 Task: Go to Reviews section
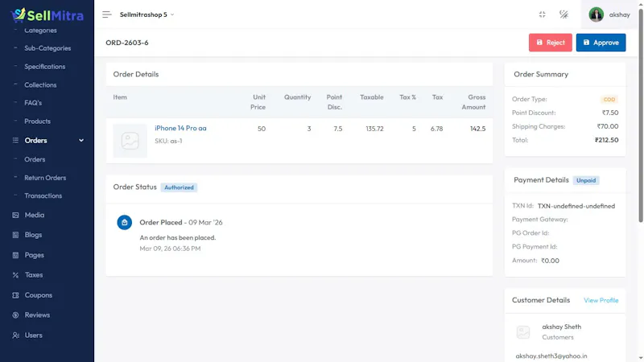(x=37, y=315)
